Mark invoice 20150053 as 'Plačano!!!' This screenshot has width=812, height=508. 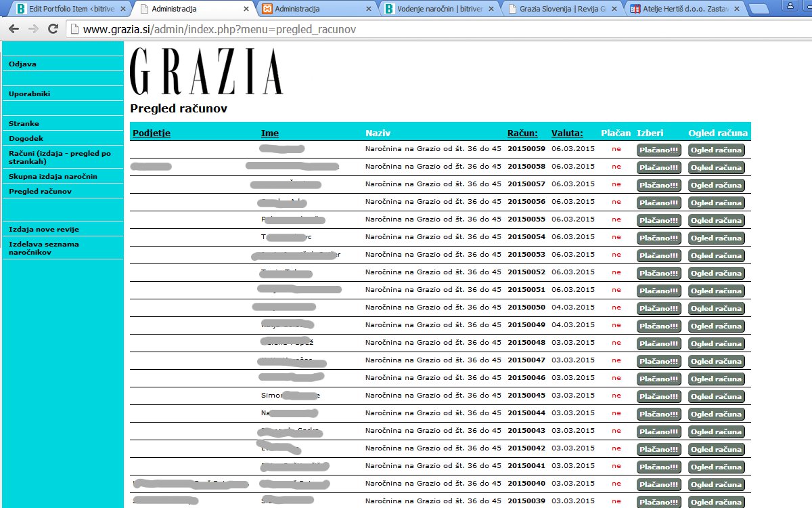point(659,255)
